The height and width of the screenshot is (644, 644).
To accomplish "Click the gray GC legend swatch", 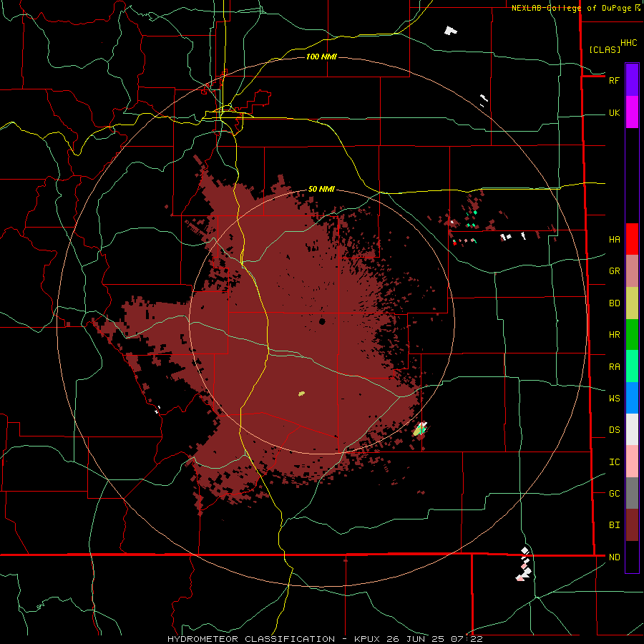I will 632,493.
